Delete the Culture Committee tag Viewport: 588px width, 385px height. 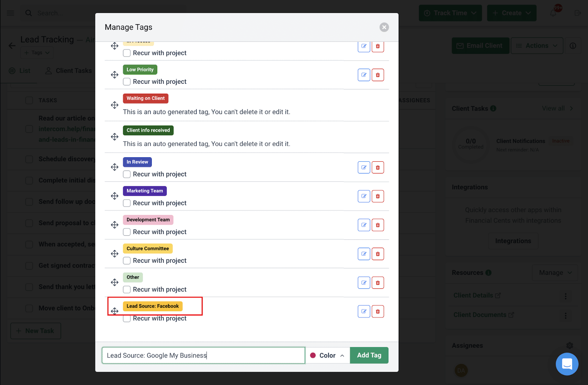(x=378, y=254)
